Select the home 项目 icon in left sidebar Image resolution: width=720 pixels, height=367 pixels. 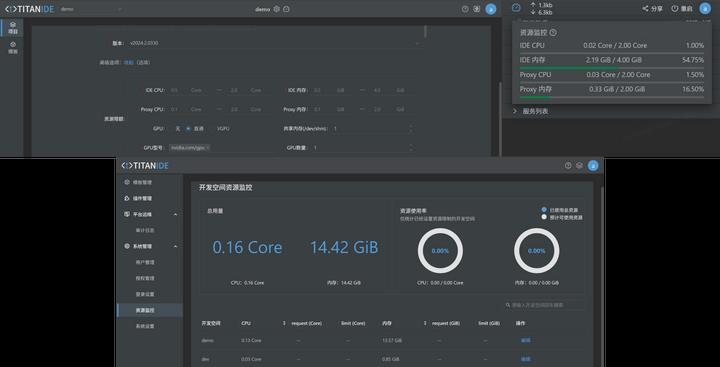[x=13, y=27]
